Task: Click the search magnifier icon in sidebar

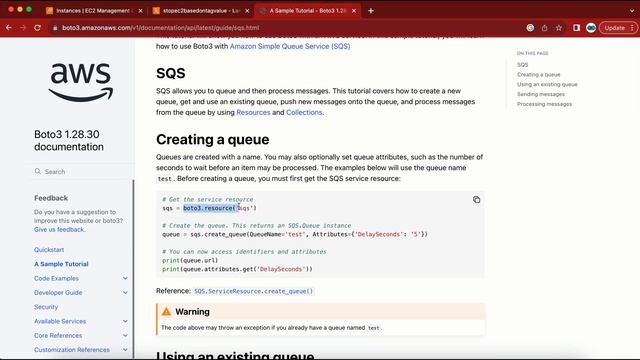Action: pos(38,171)
